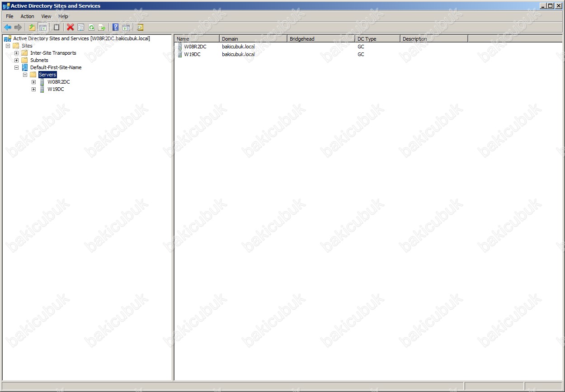Screen dimensions: 565x392
Task: Open the File menu
Action: coord(9,16)
